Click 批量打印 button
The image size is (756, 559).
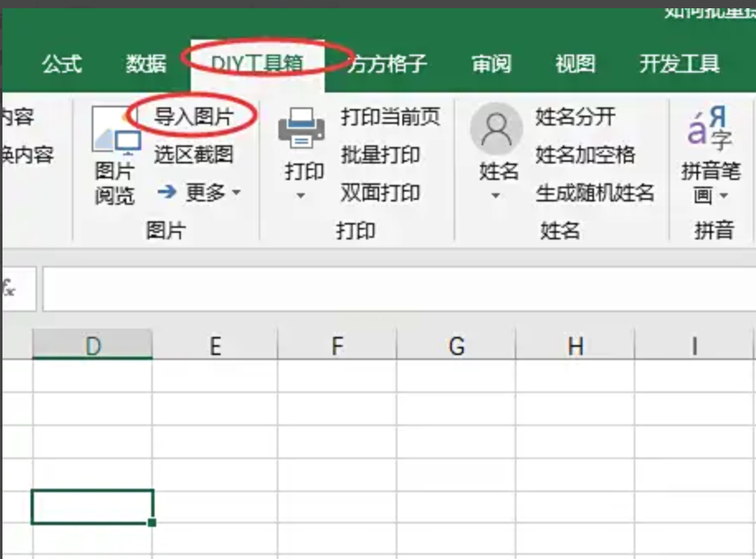click(x=380, y=154)
